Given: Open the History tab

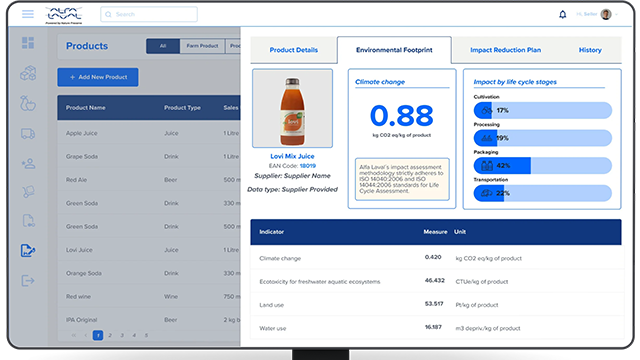Looking at the screenshot, I should pyautogui.click(x=590, y=50).
